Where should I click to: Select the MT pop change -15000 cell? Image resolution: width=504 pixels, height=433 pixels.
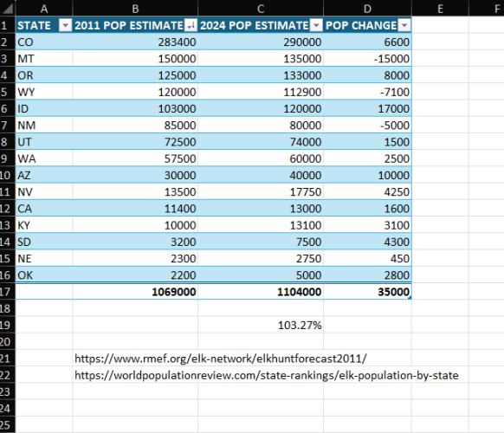click(x=367, y=59)
